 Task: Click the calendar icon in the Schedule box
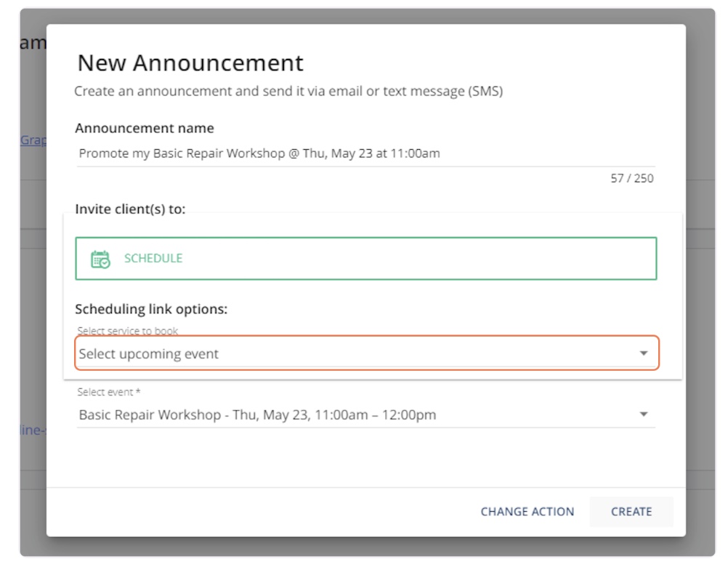click(100, 259)
